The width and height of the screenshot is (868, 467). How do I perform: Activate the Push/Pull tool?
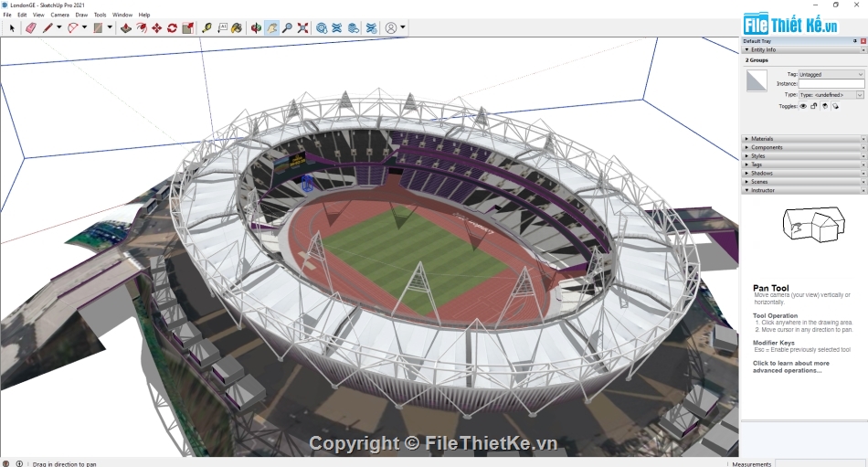(126, 27)
